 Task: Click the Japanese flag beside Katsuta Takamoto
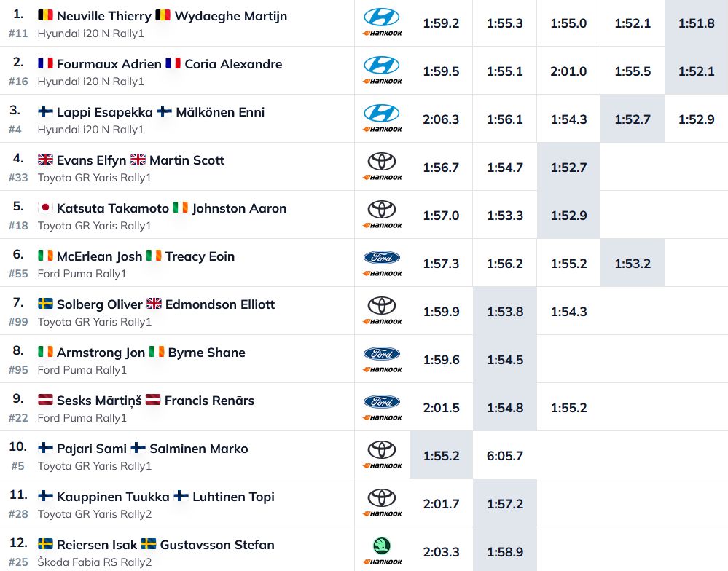click(x=45, y=208)
